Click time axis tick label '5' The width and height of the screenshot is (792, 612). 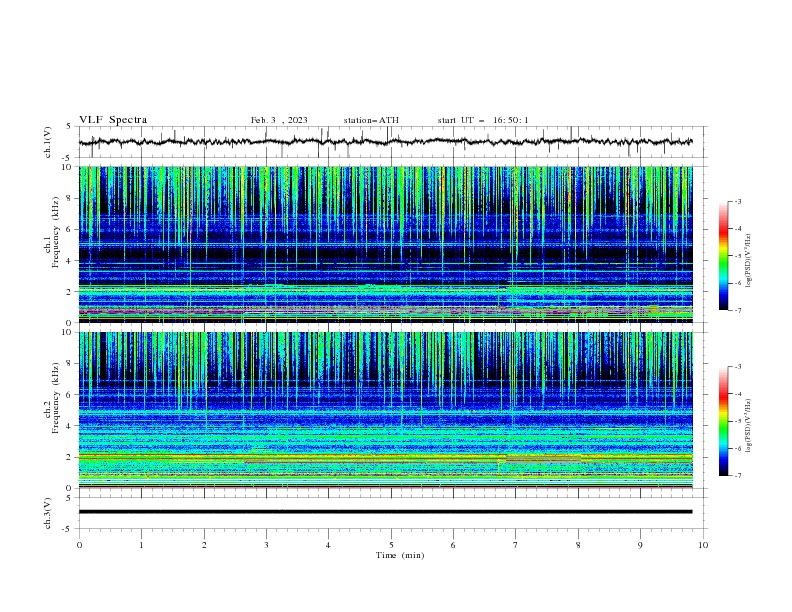click(391, 545)
